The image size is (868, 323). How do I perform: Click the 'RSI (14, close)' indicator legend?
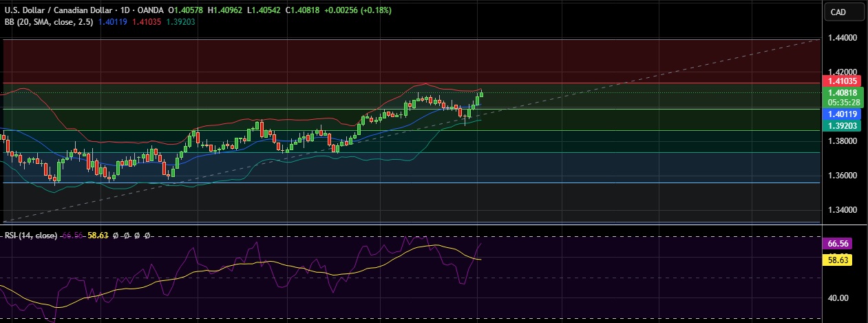point(32,235)
